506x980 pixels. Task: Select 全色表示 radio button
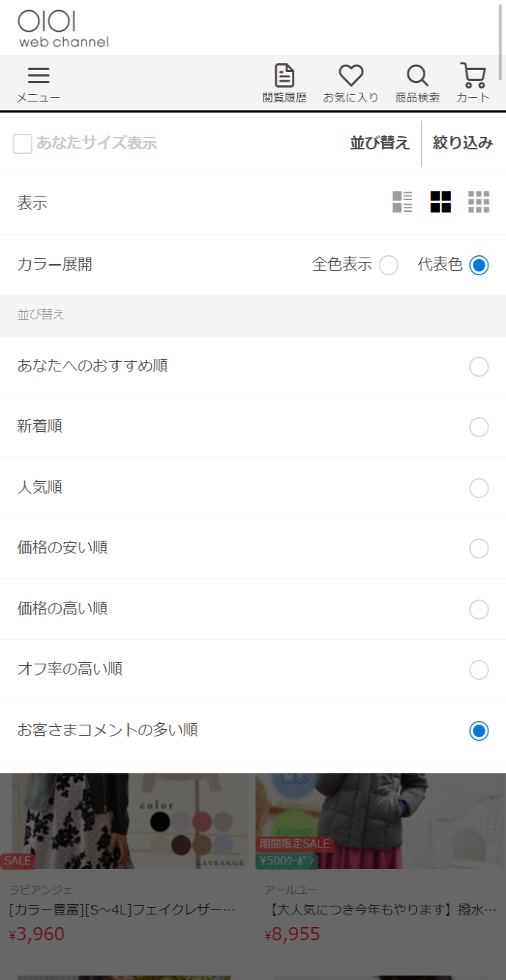(388, 266)
